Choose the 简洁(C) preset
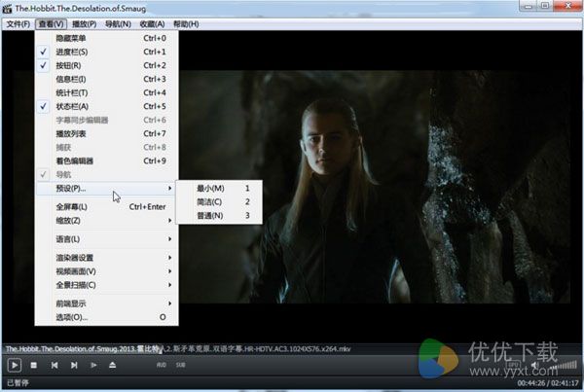The width and height of the screenshot is (584, 392). tap(219, 202)
